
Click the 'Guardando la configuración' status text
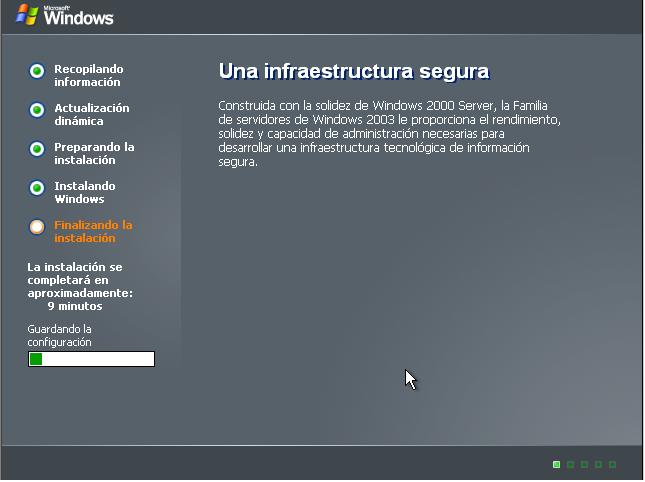[60, 336]
